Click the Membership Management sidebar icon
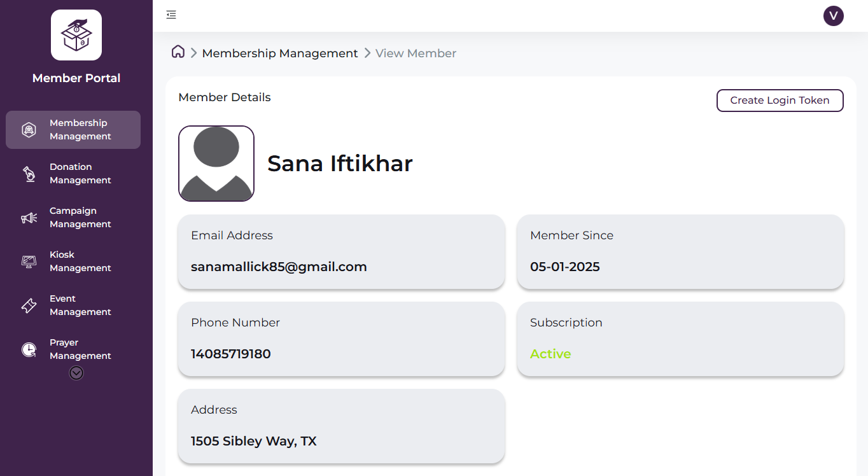 tap(29, 130)
